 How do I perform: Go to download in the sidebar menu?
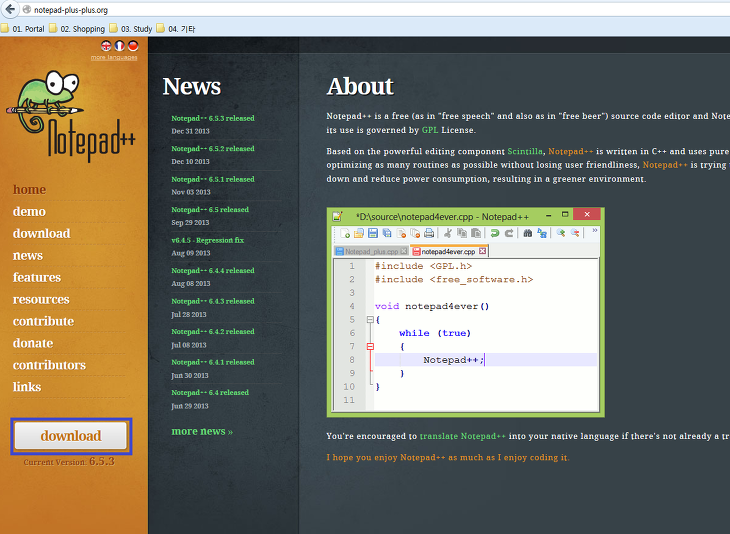[x=42, y=233]
